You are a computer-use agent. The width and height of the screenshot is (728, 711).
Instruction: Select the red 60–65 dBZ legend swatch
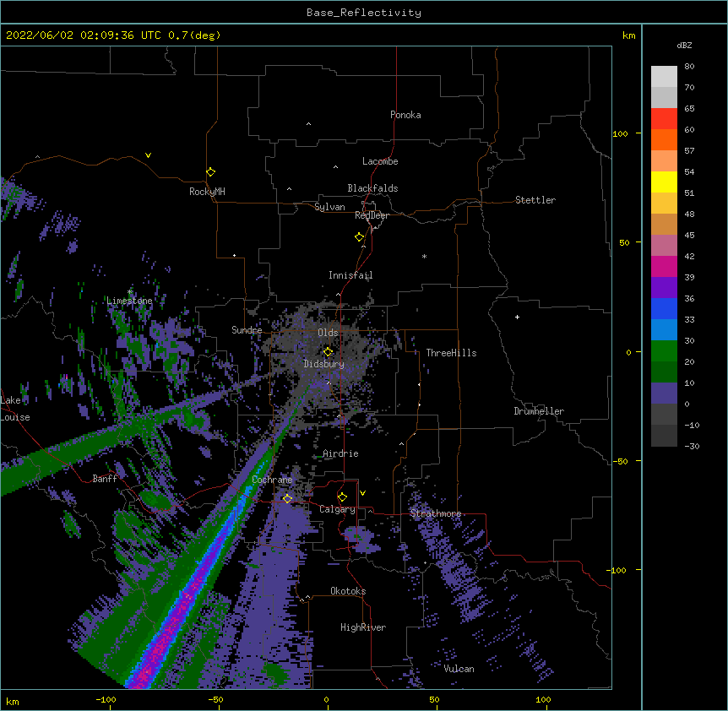click(664, 119)
